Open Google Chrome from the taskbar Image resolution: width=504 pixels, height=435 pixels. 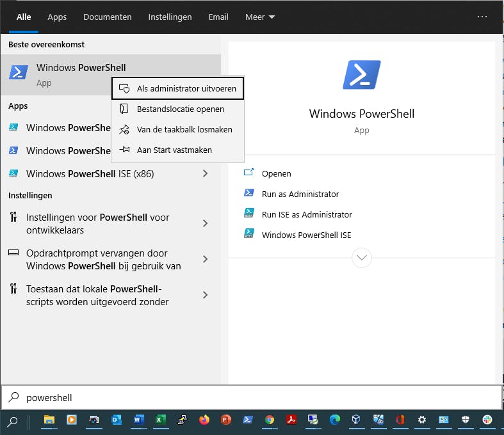click(x=270, y=420)
